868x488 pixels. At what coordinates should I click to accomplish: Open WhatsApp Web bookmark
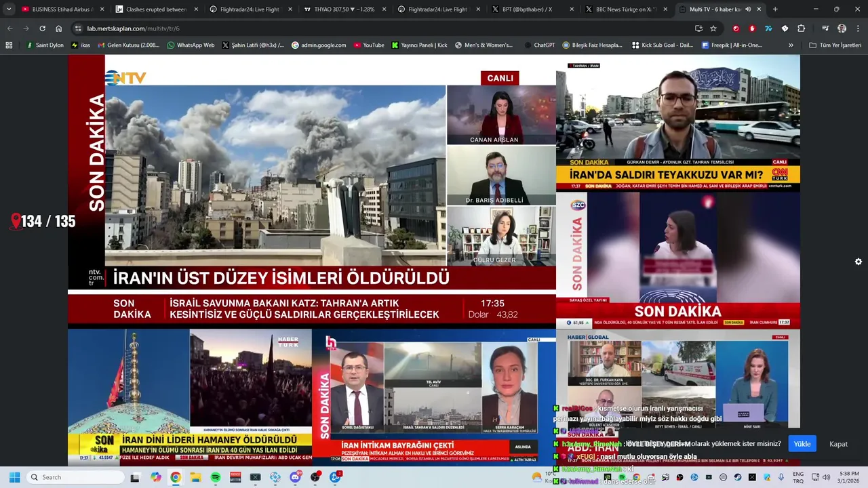pyautogui.click(x=190, y=45)
